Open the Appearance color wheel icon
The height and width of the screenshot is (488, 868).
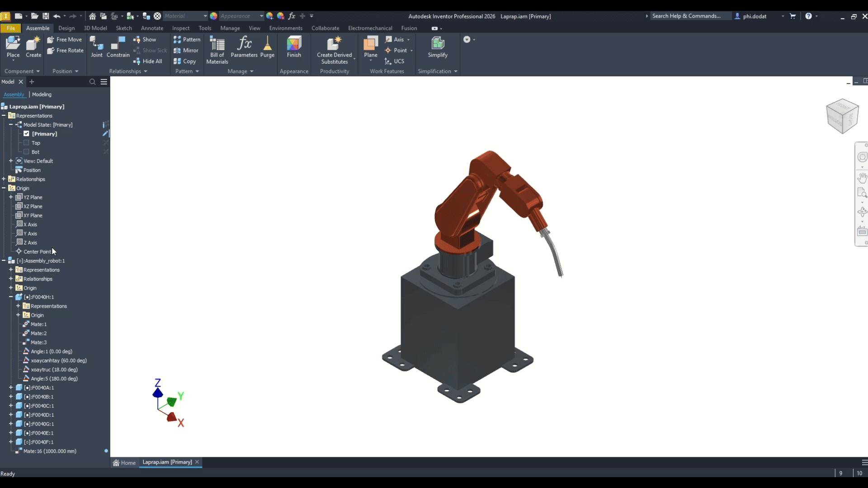pyautogui.click(x=213, y=16)
